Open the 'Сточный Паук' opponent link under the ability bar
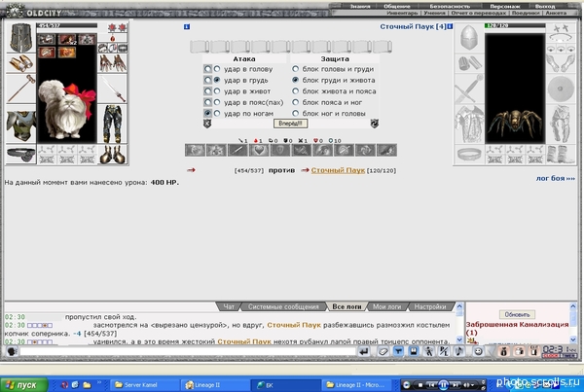Image resolution: width=584 pixels, height=392 pixels. tap(338, 170)
